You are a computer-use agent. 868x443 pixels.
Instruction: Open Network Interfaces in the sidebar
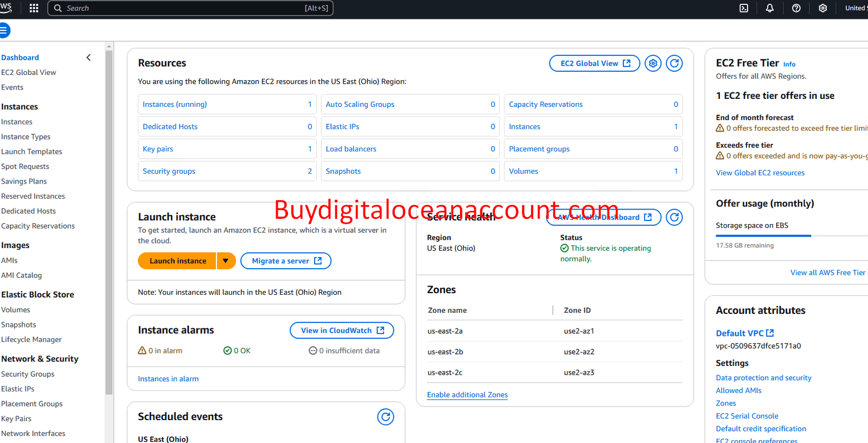(x=33, y=433)
